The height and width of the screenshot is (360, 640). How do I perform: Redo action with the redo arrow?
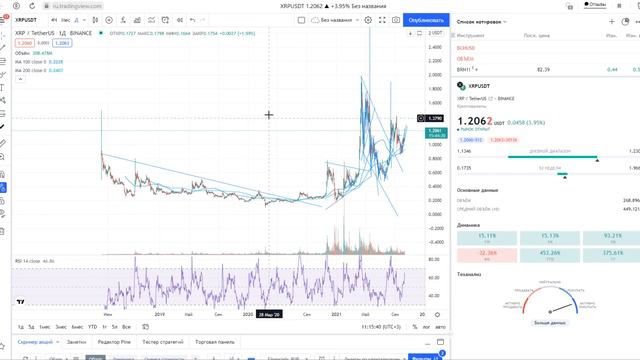203,20
